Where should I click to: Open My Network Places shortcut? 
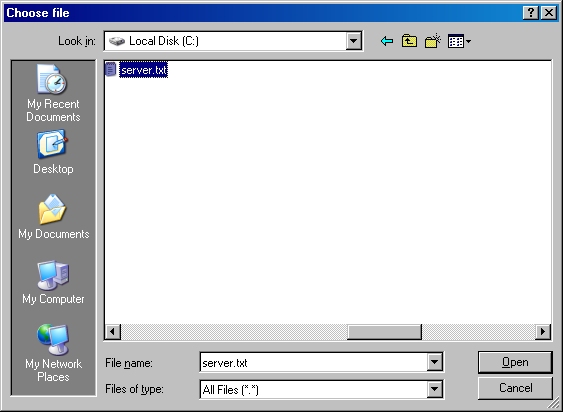coord(53,353)
